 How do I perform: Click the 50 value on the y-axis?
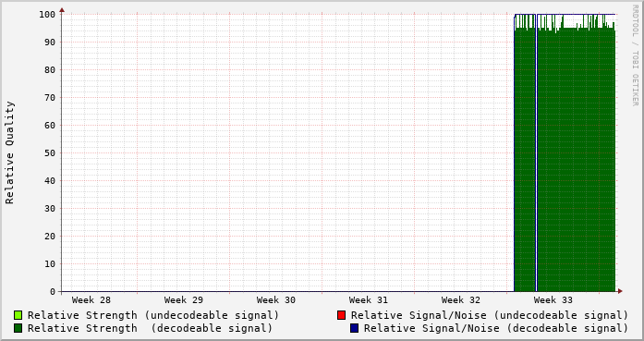(50, 152)
